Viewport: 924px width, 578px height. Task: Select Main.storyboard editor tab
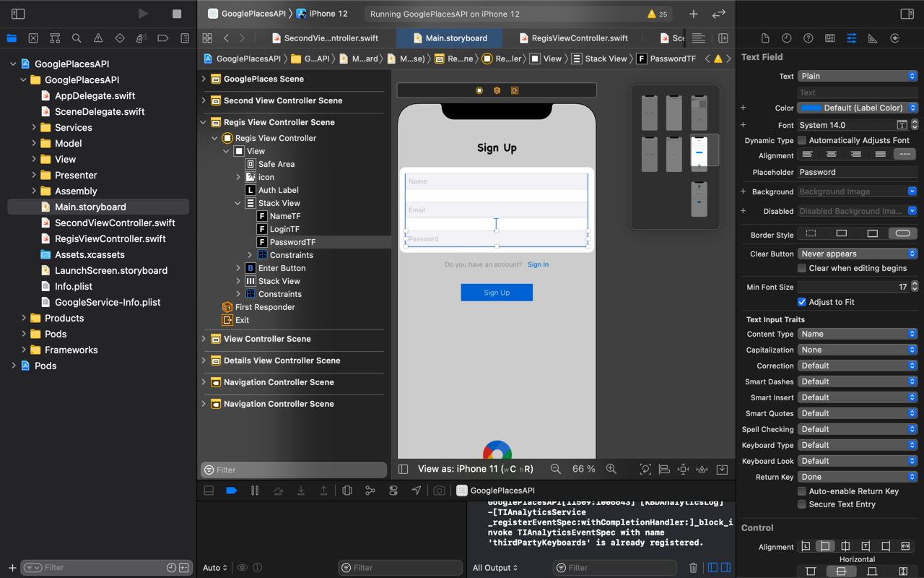click(449, 38)
